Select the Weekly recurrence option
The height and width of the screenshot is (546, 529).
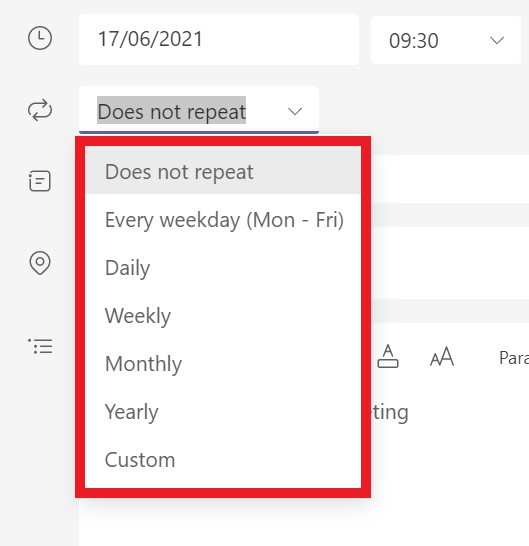pos(223,316)
